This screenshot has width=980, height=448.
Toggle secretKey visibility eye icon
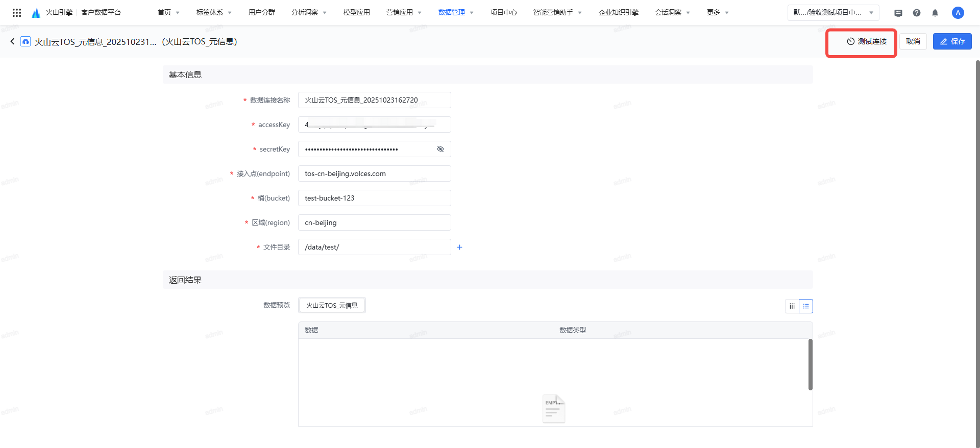pos(440,149)
